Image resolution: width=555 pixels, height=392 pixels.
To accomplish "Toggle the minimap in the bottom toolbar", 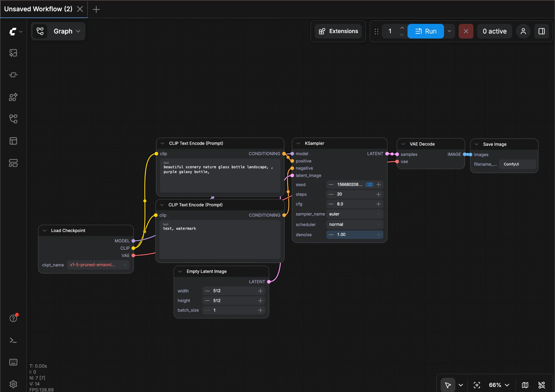I will point(525,385).
